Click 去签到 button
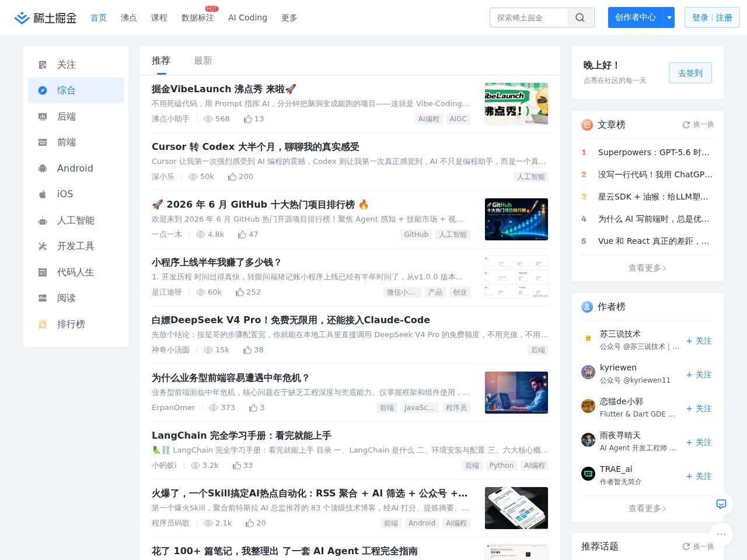The image size is (747, 560). tap(690, 73)
